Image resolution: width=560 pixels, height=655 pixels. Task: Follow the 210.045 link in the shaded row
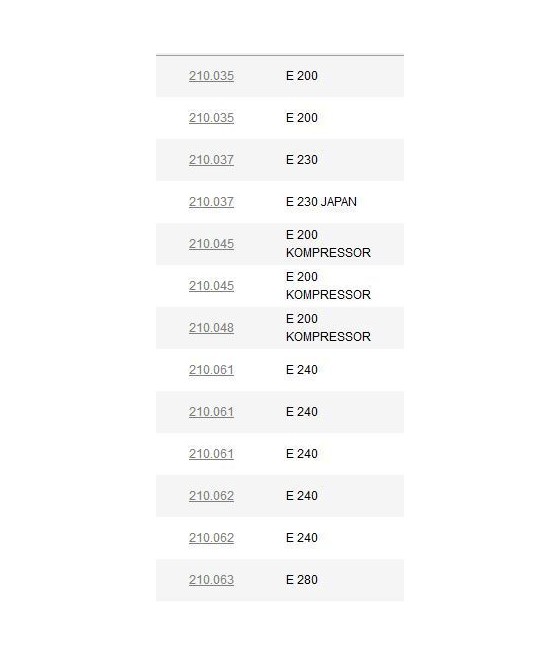click(211, 244)
